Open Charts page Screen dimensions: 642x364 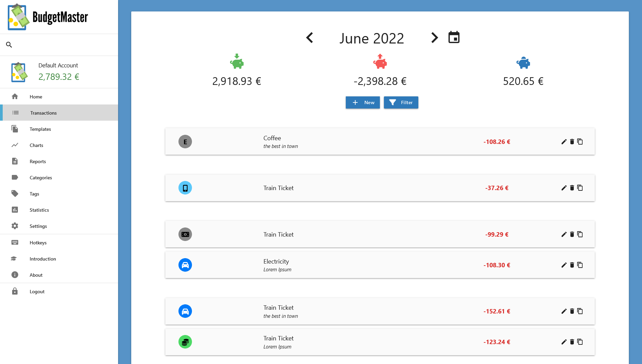coord(59,145)
